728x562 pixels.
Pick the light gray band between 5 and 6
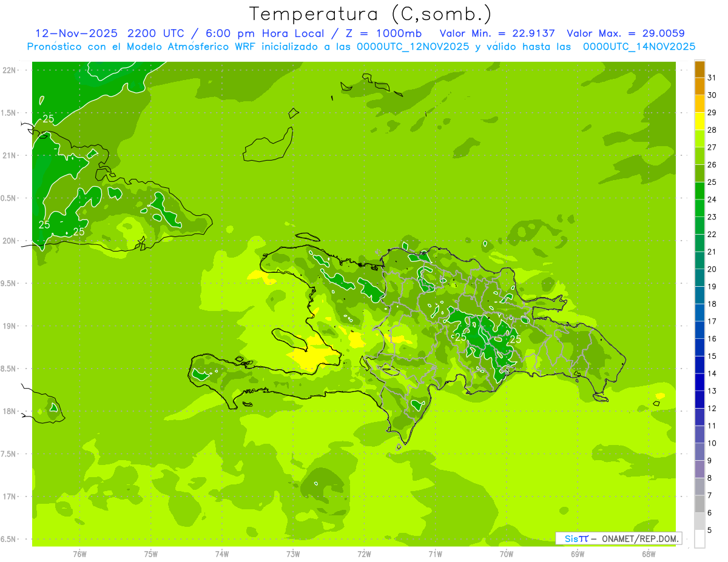click(x=699, y=522)
